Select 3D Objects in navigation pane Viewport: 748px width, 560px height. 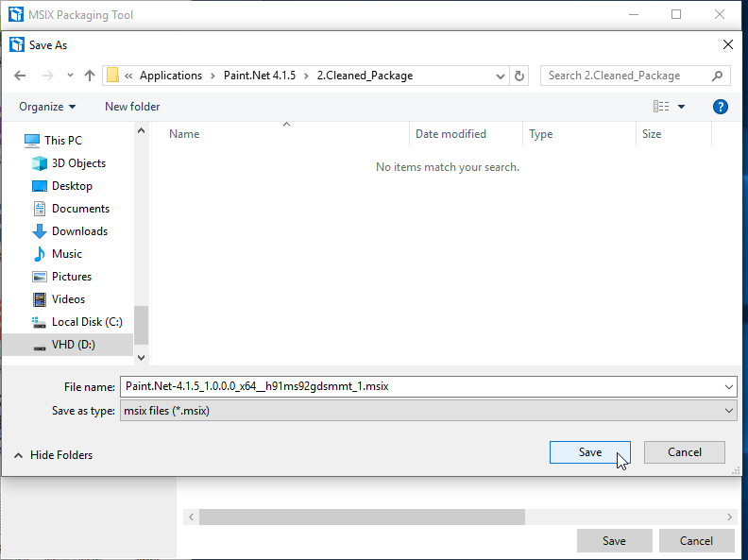click(78, 163)
